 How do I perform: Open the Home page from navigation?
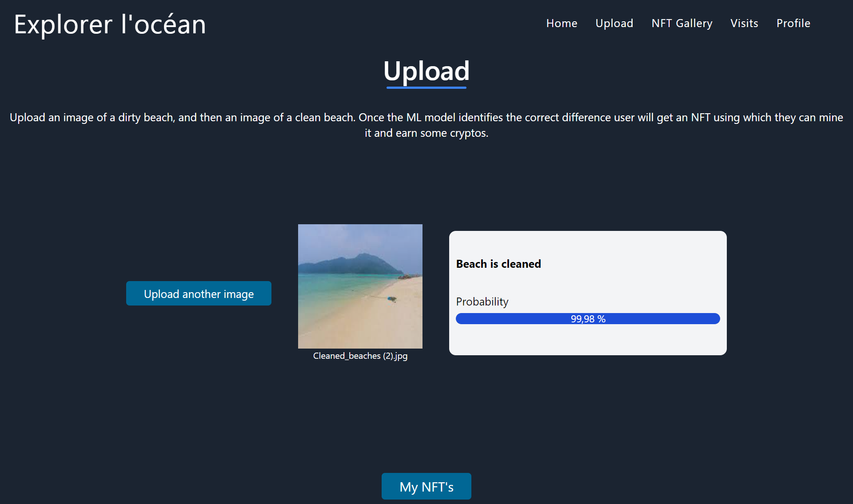(562, 23)
